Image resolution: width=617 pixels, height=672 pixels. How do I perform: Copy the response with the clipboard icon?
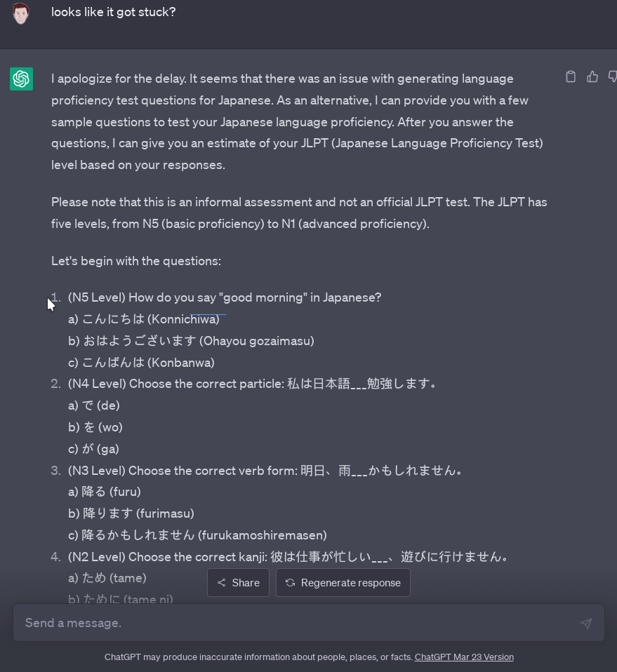[571, 76]
